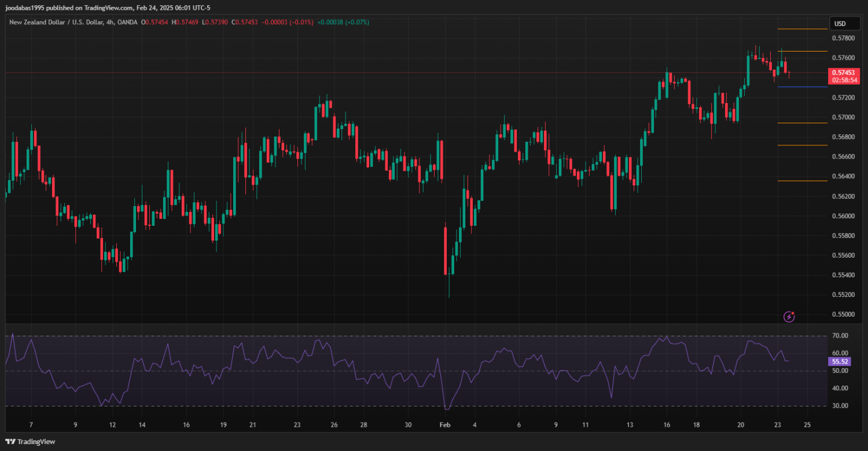Click the 0.55600 price axis label
This screenshot has height=451, width=868.
click(x=843, y=255)
